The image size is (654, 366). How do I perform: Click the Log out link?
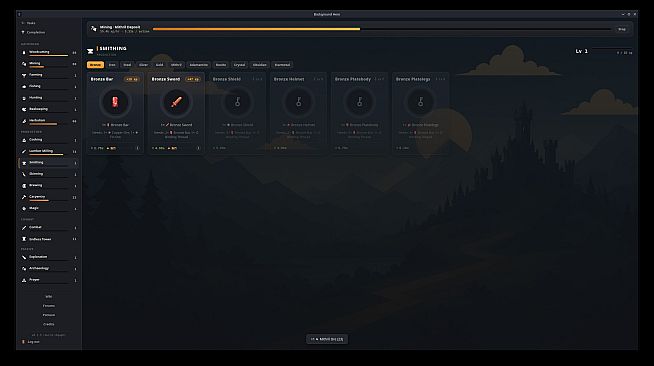(x=33, y=342)
